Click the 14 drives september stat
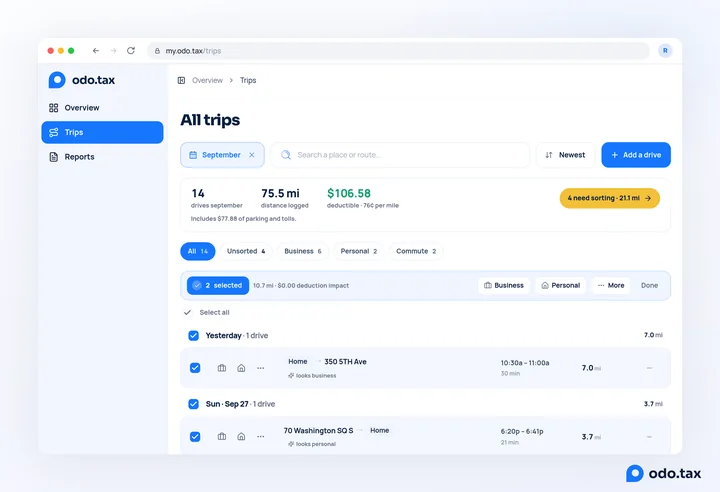 click(216, 198)
